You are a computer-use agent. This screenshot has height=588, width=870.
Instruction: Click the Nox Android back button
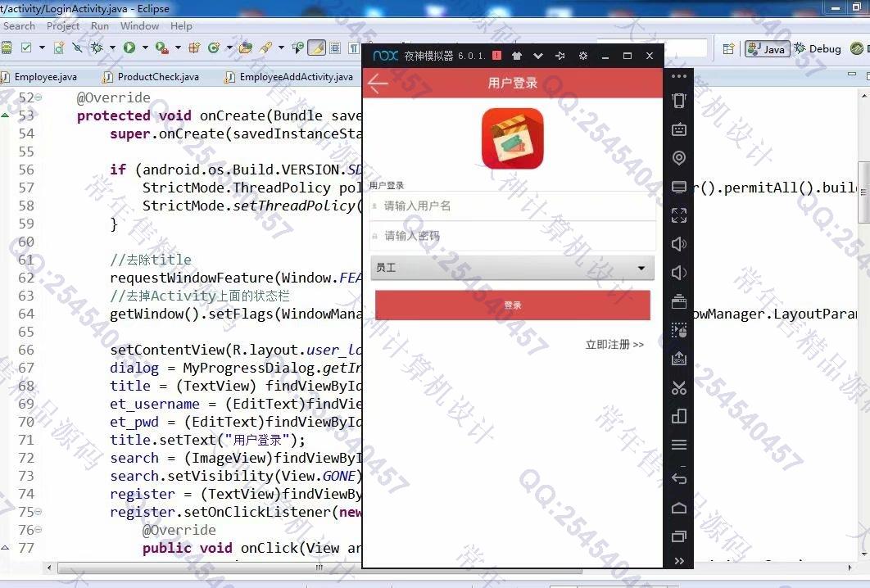tap(679, 478)
